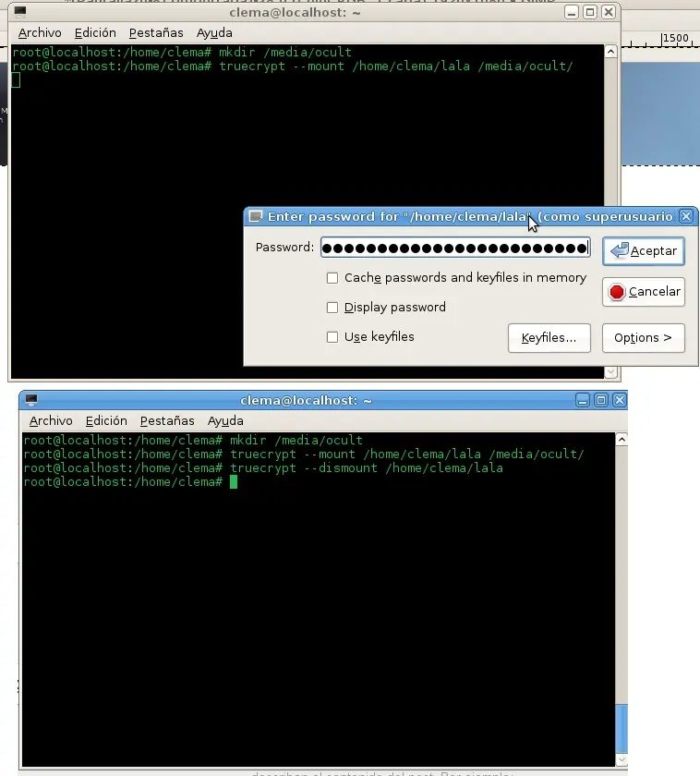Close the Enter password dialog

coord(685,216)
